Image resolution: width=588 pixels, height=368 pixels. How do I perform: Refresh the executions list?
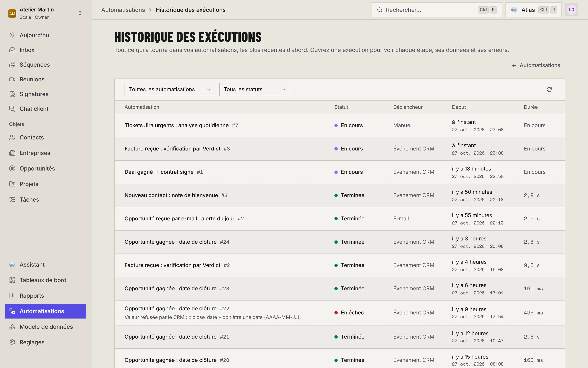click(x=549, y=90)
